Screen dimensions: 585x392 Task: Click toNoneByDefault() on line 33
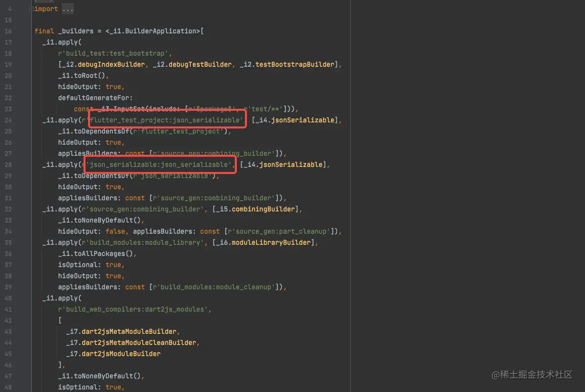click(107, 221)
